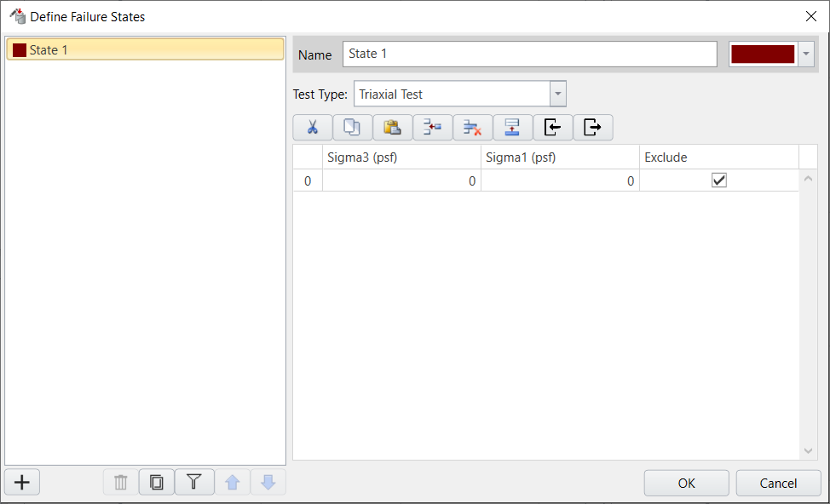Screen dimensions: 830x504
Task: Export data via the export arrow icon
Action: (593, 127)
